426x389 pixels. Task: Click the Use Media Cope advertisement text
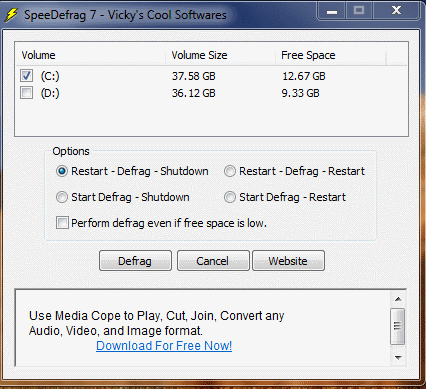[x=156, y=323]
